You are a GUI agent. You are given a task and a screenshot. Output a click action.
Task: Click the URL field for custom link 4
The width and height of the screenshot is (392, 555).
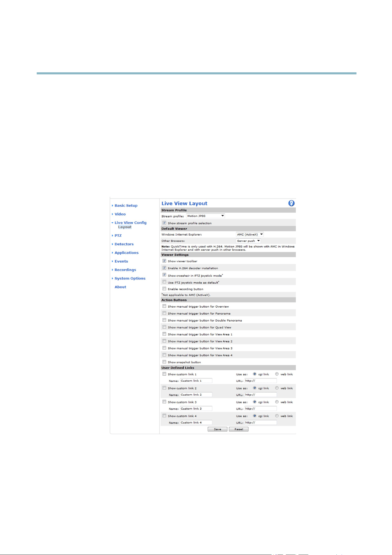pos(261,423)
